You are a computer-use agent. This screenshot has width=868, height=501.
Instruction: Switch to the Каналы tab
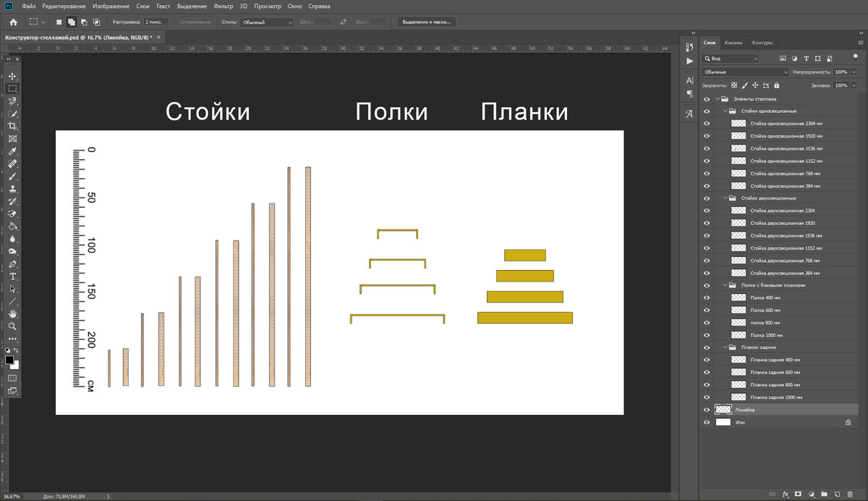(x=733, y=42)
